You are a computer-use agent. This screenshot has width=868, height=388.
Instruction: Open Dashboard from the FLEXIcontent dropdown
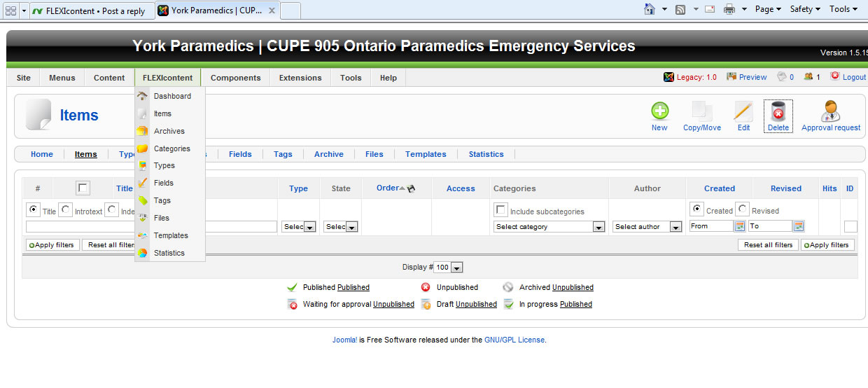[x=170, y=96]
